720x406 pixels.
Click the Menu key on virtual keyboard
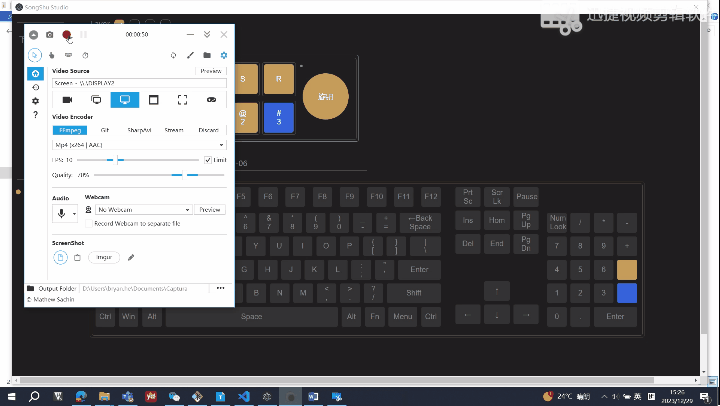[402, 316]
